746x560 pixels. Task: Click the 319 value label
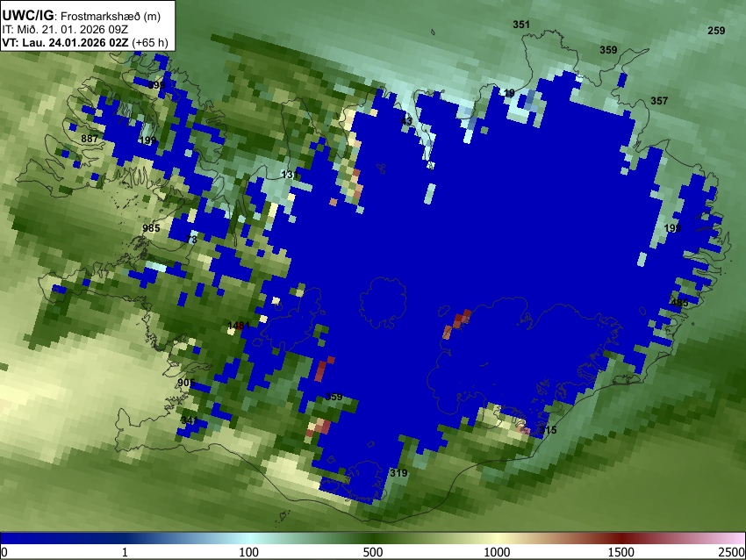398,473
